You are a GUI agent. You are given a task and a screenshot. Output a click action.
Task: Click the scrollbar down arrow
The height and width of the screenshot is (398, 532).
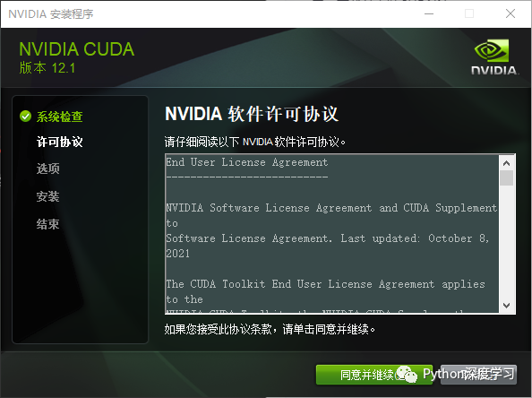point(506,305)
